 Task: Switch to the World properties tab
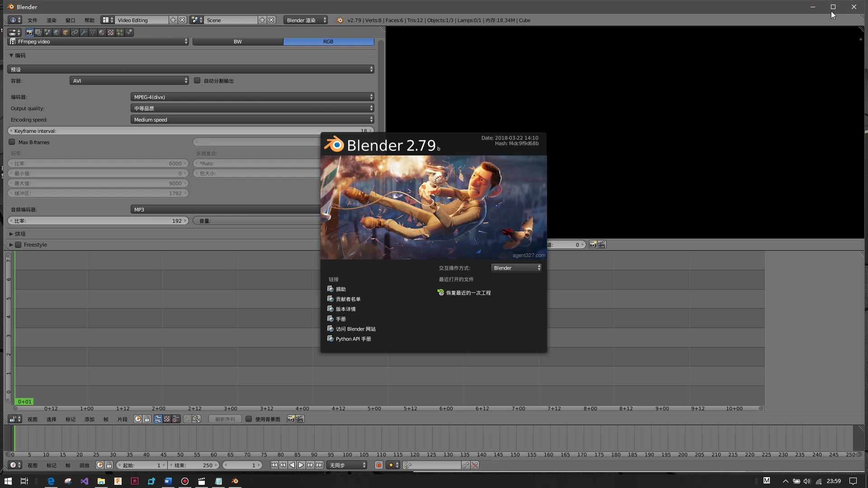pos(56,33)
